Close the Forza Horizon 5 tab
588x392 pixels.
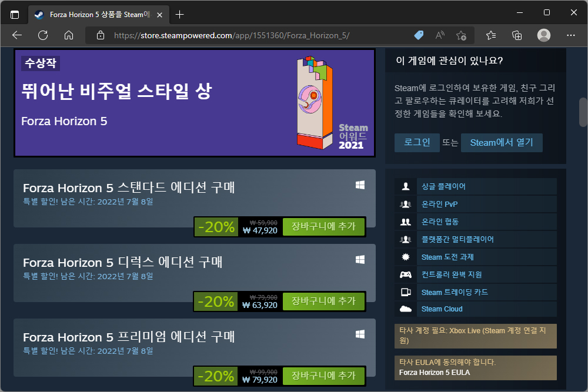point(159,15)
